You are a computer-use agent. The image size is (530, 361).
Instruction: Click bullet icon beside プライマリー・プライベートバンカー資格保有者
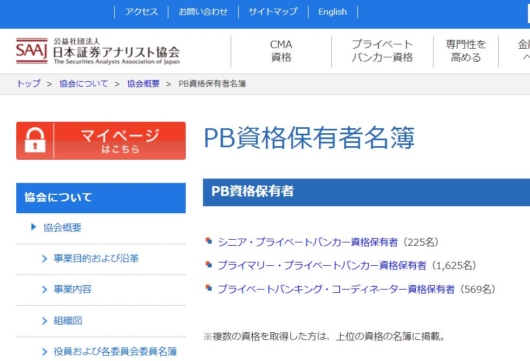tap(209, 264)
